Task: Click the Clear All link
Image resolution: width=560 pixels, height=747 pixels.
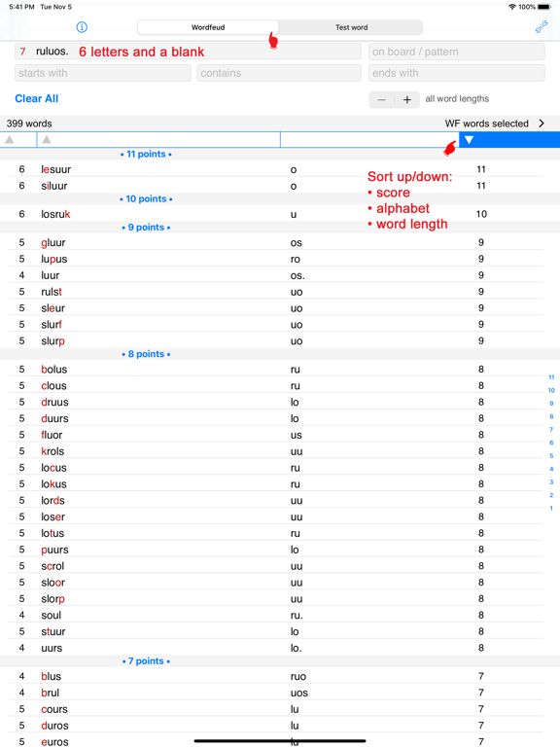Action: [x=37, y=98]
